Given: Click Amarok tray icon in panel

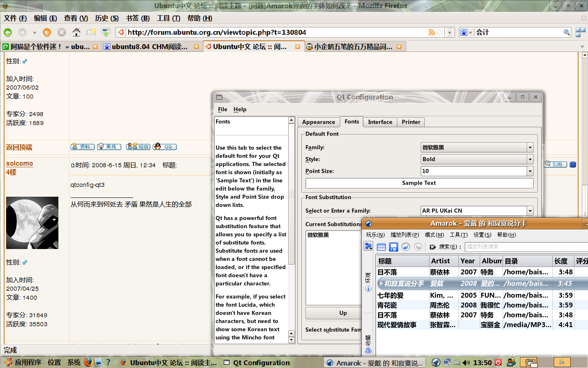Looking at the screenshot, I should click(x=436, y=363).
